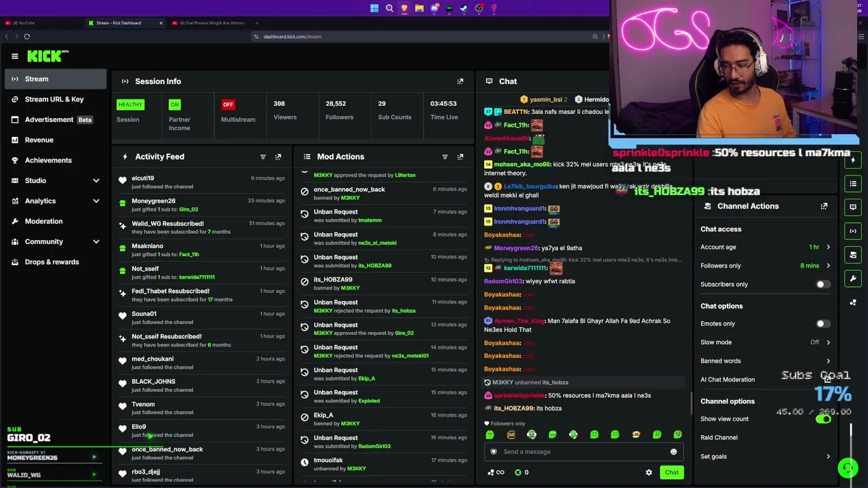Open Steam from the taskbar
This screenshot has width=868, height=488.
pos(464,8)
